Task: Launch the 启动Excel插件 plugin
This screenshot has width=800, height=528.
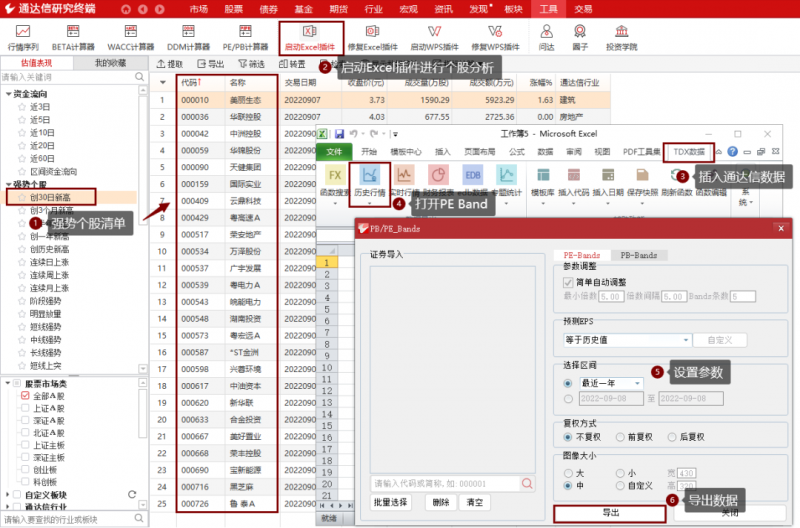Action: click(310, 38)
